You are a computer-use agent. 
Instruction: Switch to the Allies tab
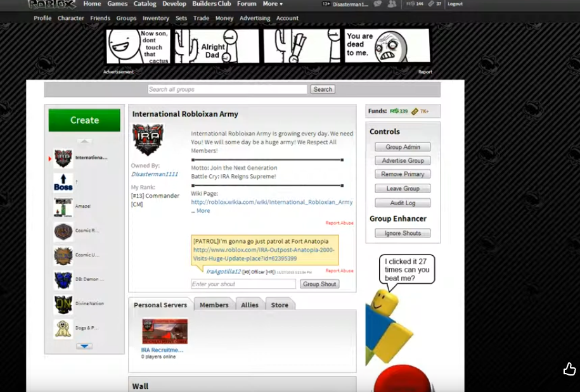[x=250, y=305]
